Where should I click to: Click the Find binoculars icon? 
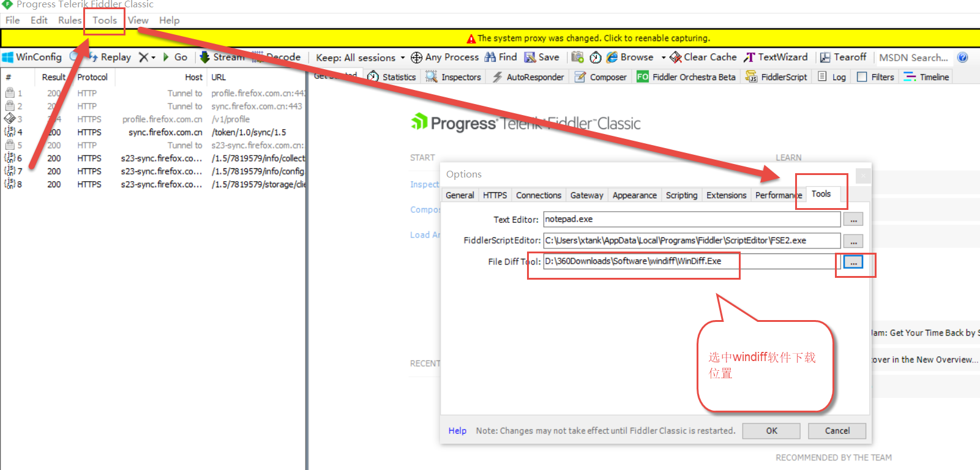pos(490,58)
